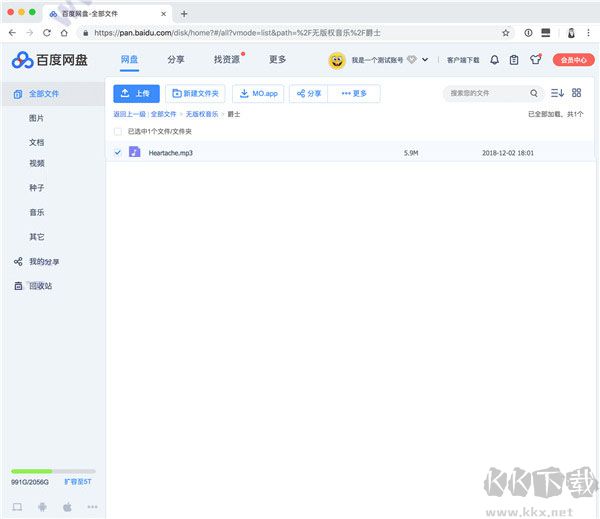
Task: Select 音乐 in the left sidebar
Action: (36, 212)
